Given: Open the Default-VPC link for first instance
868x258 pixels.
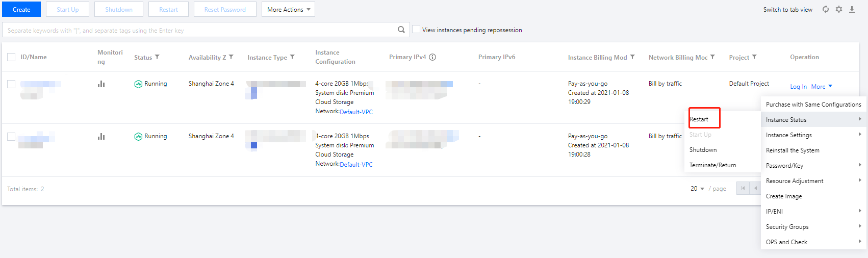Looking at the screenshot, I should coord(356,112).
